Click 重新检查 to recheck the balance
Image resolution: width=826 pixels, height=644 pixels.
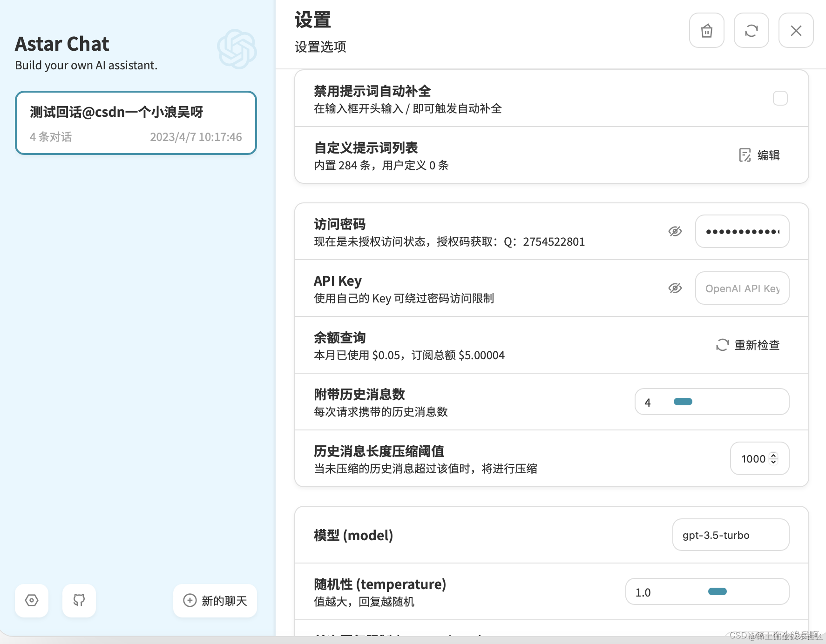pos(757,345)
